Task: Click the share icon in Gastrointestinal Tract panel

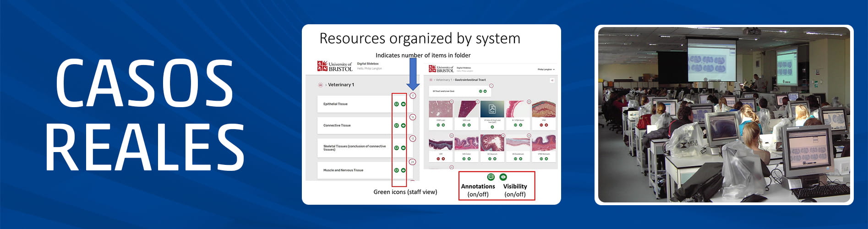Action: (552, 80)
